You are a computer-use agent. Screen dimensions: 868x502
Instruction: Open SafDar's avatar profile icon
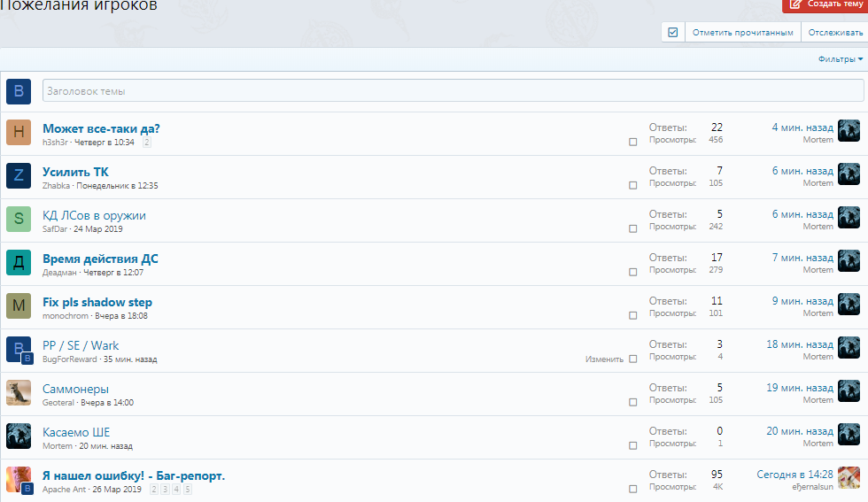(19, 219)
